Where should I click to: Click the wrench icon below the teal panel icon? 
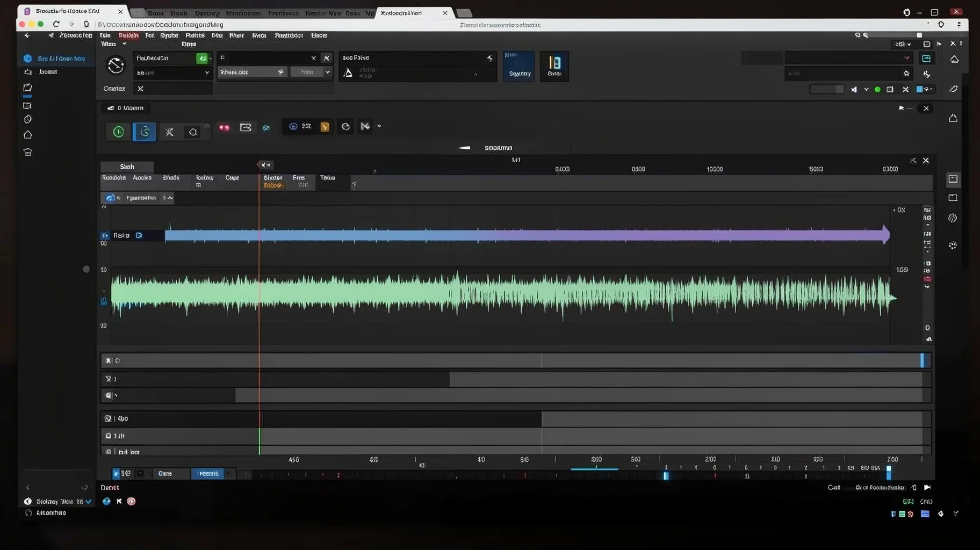pos(927,74)
